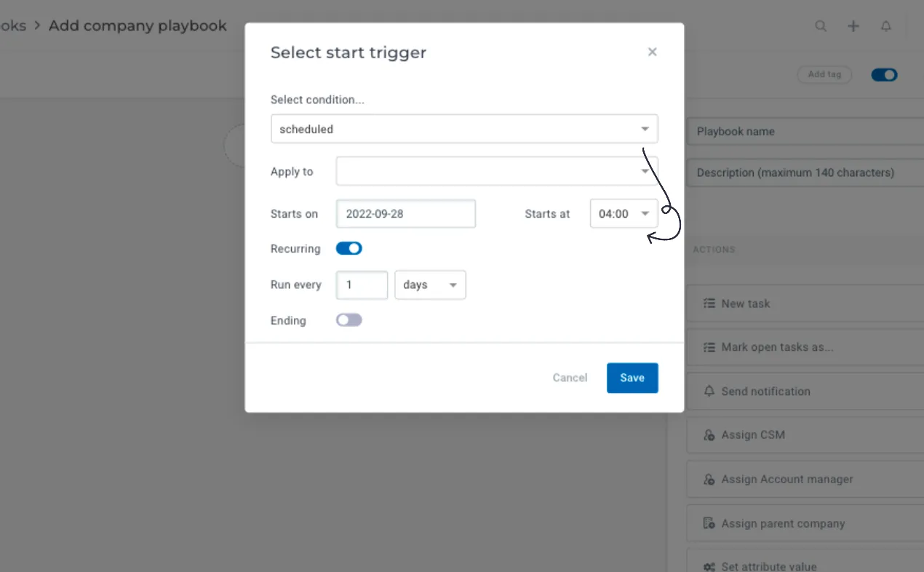The width and height of the screenshot is (924, 572).
Task: Click the Assign Account manager person icon
Action: (709, 480)
